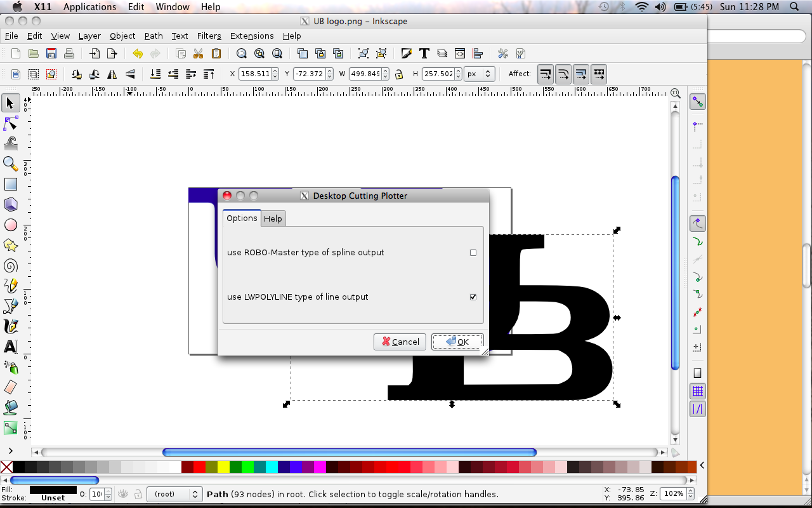
Task: Open the Path menu
Action: click(x=154, y=36)
